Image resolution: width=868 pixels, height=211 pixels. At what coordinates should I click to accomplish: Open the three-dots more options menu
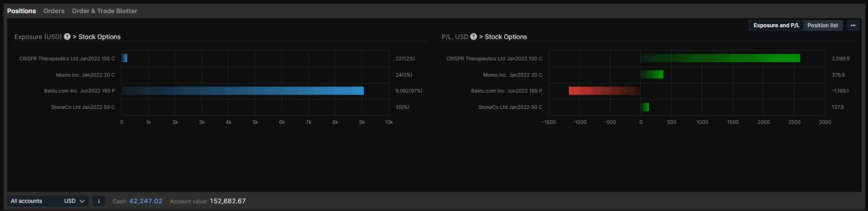pos(853,26)
